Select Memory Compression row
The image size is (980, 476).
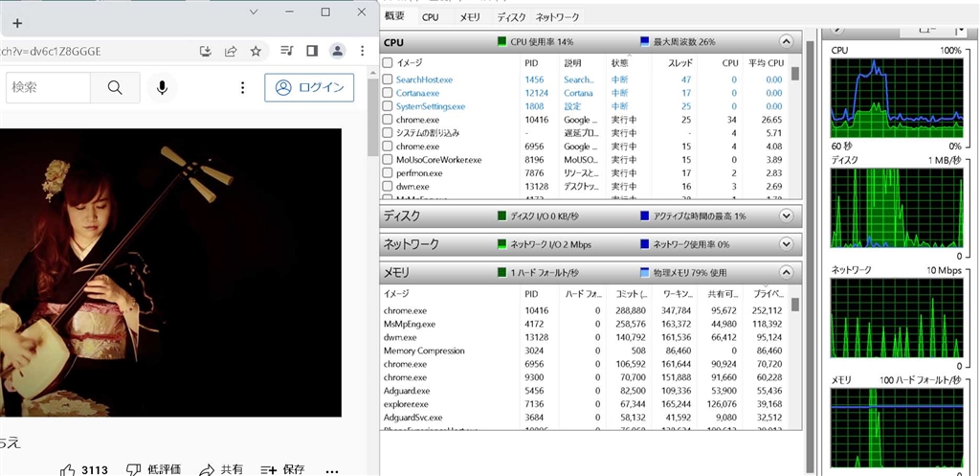(585, 351)
